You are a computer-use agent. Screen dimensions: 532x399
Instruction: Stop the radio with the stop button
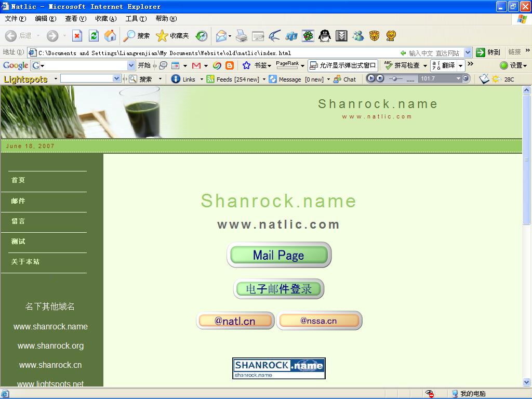380,79
